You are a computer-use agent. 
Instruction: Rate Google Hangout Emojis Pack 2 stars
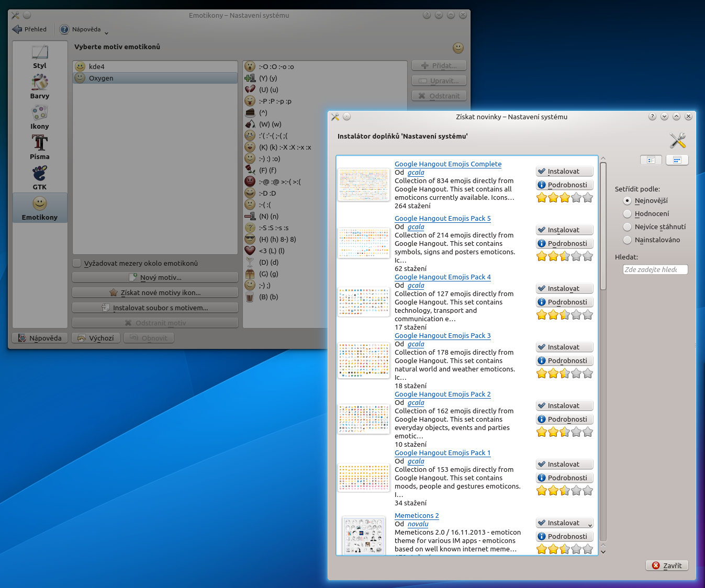pyautogui.click(x=565, y=432)
